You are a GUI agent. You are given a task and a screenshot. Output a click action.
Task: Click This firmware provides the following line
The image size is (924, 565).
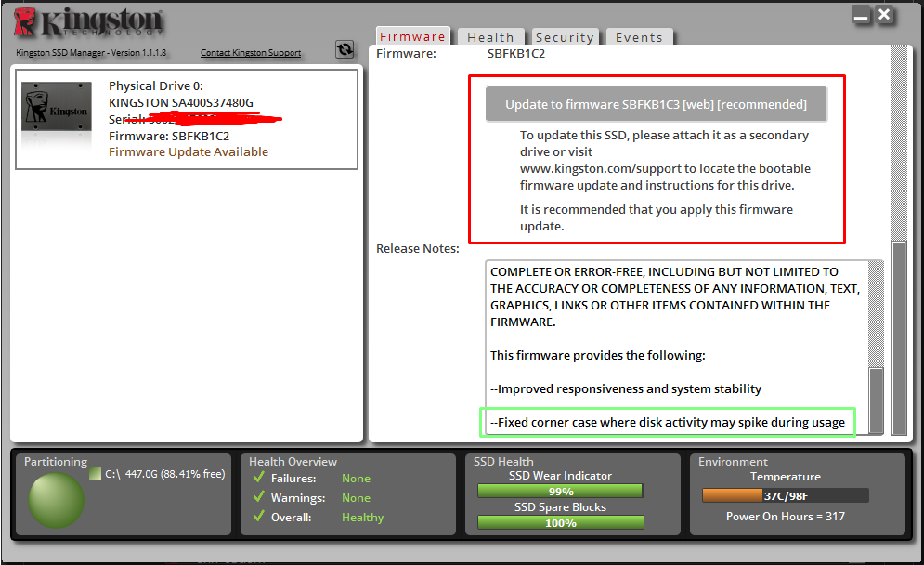click(x=597, y=356)
